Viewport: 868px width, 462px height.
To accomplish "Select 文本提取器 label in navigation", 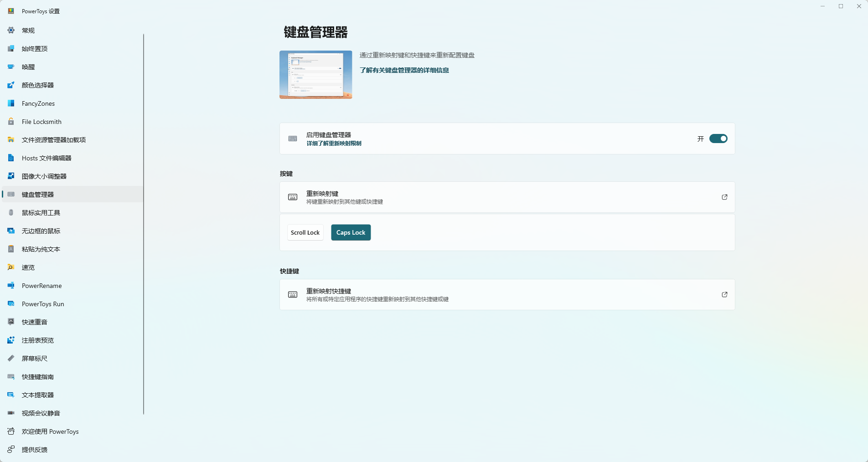I will point(38,395).
